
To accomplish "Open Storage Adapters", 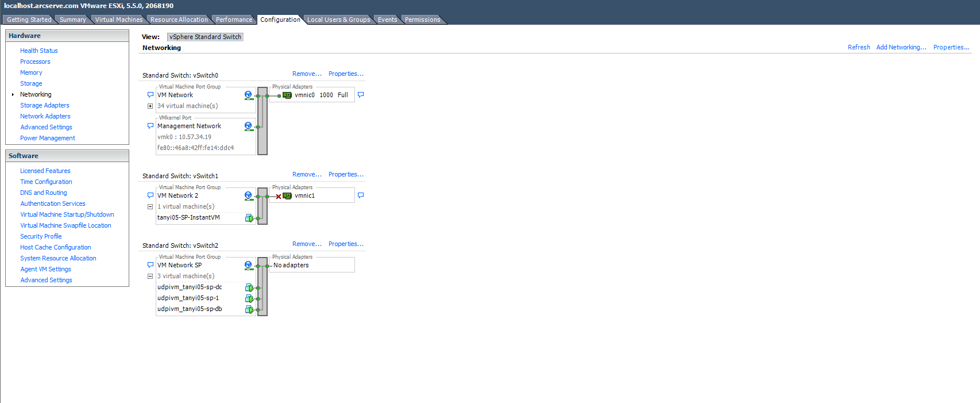I will tap(45, 105).
